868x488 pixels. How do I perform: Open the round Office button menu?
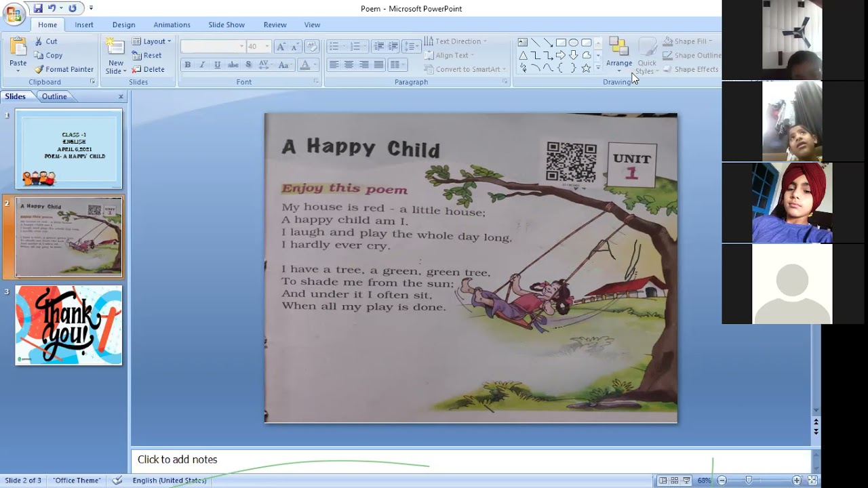pos(14,14)
